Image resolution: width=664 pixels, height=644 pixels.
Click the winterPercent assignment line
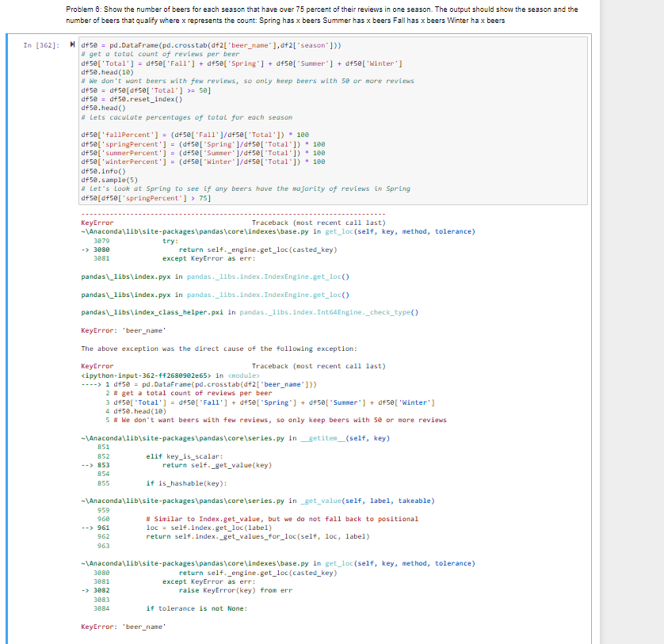pyautogui.click(x=203, y=162)
